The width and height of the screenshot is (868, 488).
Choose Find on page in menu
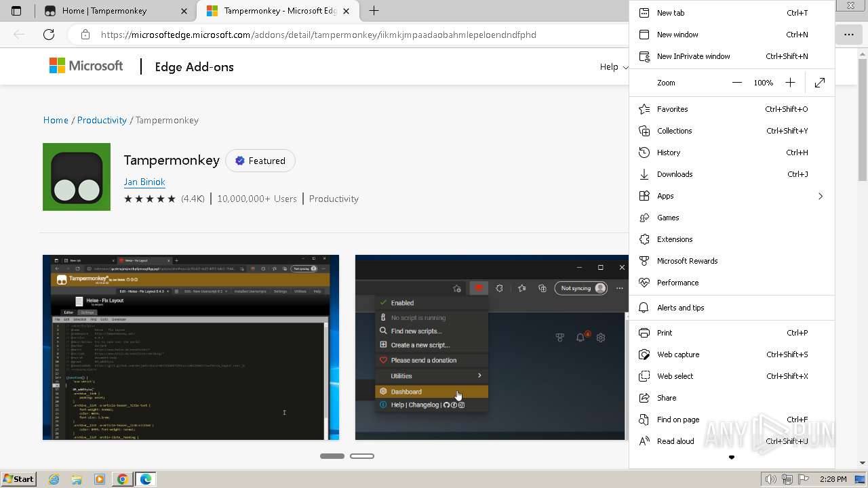(732, 420)
